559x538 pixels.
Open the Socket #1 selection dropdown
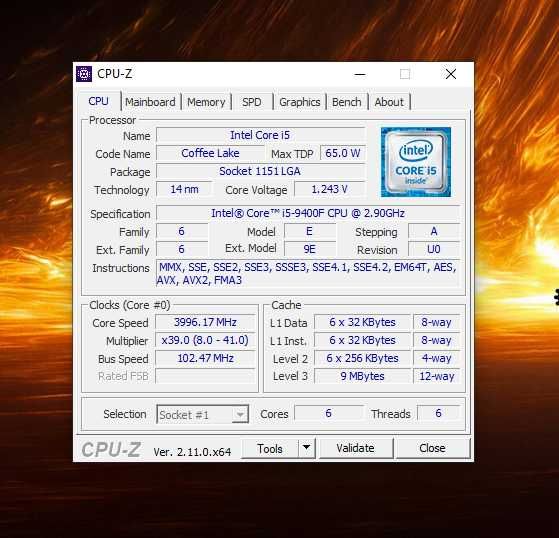tap(202, 414)
